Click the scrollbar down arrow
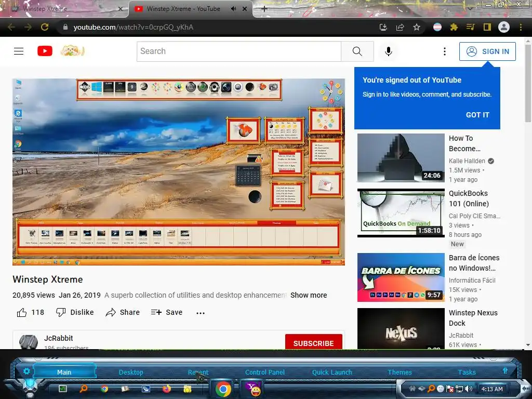 click(x=528, y=345)
